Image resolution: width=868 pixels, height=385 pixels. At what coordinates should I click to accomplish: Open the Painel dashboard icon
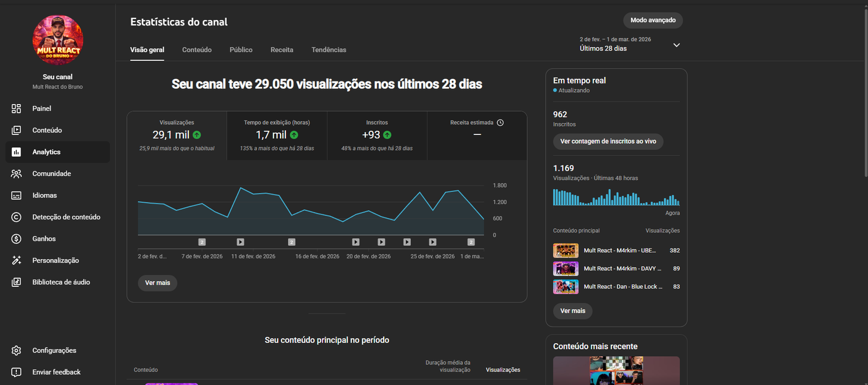pyautogui.click(x=16, y=108)
